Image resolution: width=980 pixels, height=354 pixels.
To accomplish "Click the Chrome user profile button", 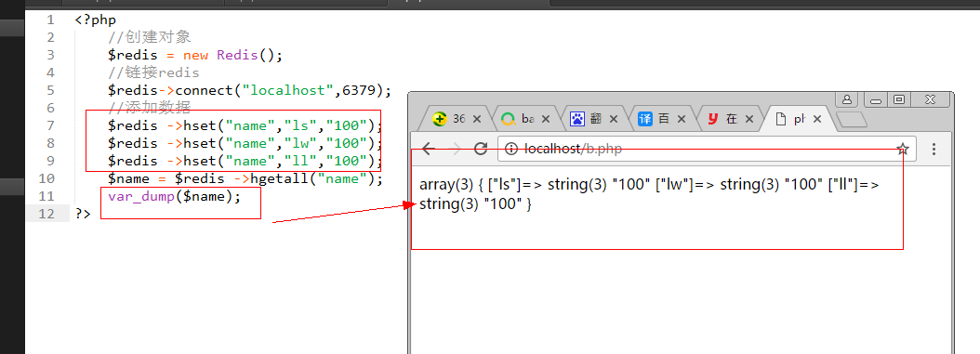I will 846,99.
